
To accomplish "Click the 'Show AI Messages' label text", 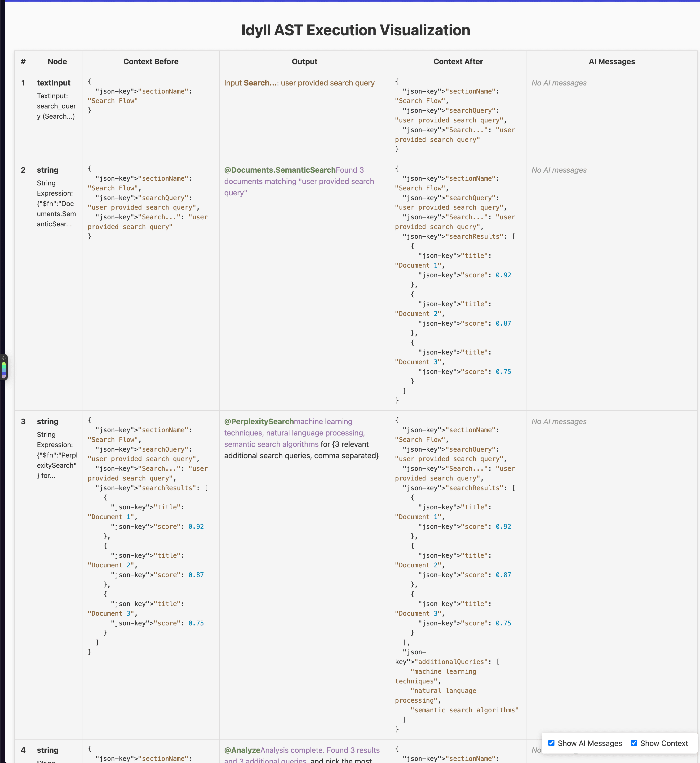I will pos(590,743).
